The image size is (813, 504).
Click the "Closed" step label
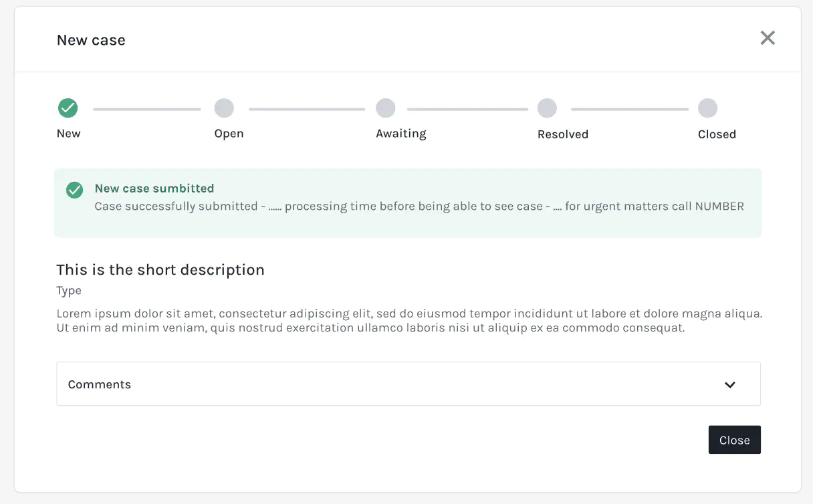click(x=717, y=134)
